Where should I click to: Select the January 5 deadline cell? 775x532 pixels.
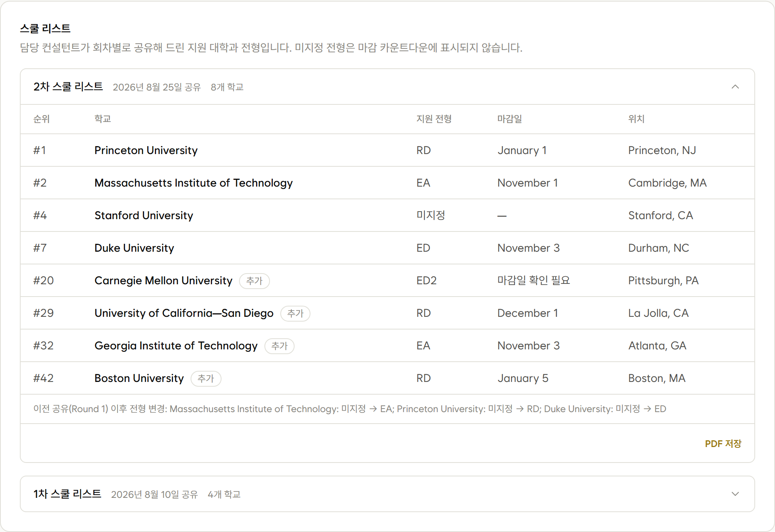pyautogui.click(x=523, y=378)
